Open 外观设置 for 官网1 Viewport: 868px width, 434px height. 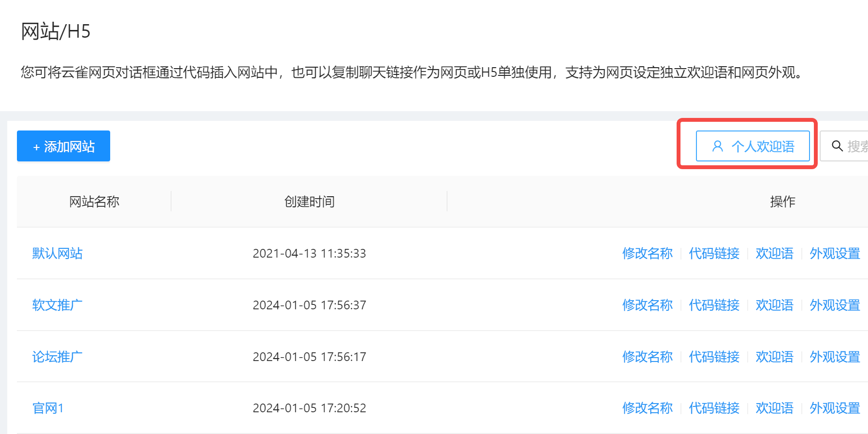(x=835, y=408)
